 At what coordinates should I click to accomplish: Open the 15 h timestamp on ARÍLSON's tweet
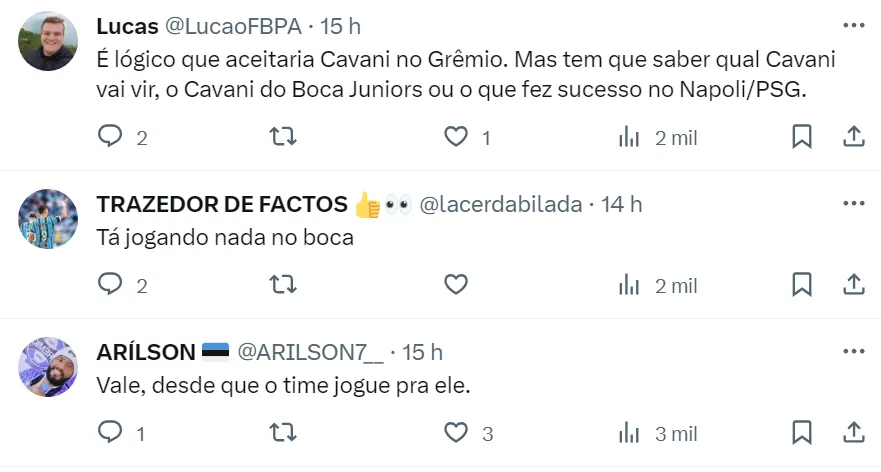coord(422,352)
